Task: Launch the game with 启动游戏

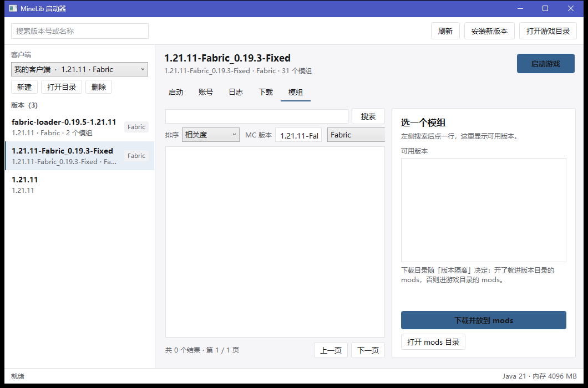Action: click(x=546, y=64)
